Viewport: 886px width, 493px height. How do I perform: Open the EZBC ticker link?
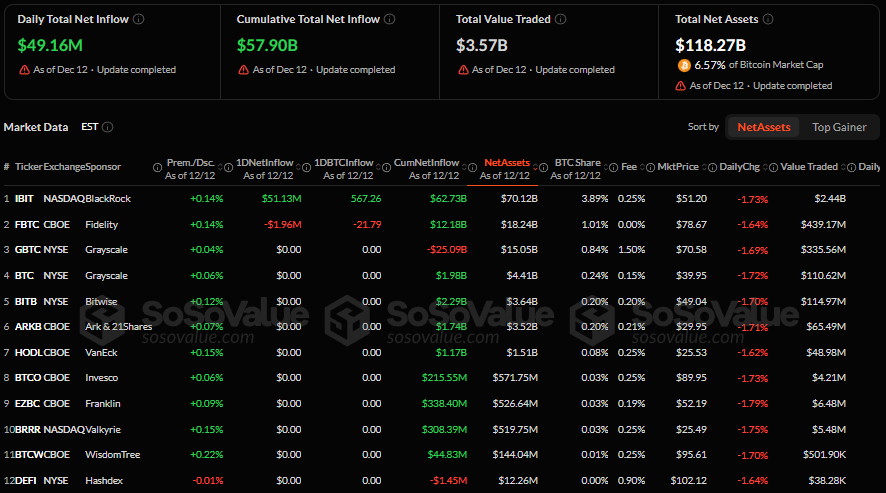point(27,404)
